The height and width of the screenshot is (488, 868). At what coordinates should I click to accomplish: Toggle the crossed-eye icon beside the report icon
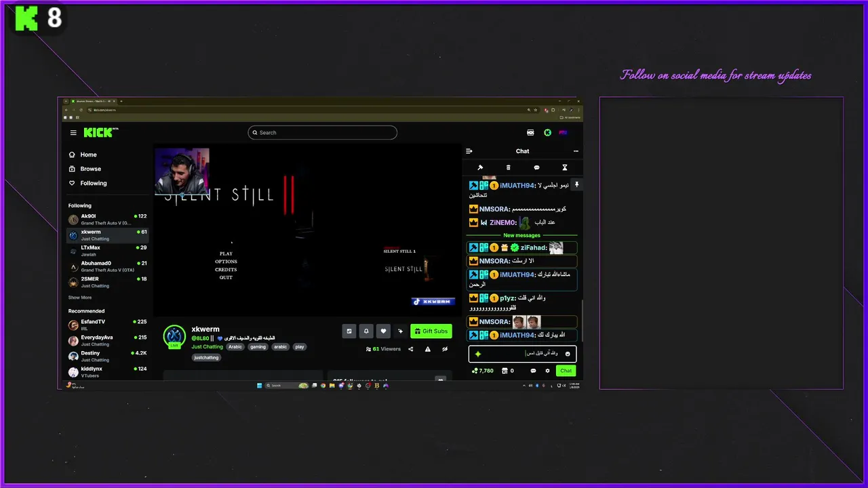[445, 349]
